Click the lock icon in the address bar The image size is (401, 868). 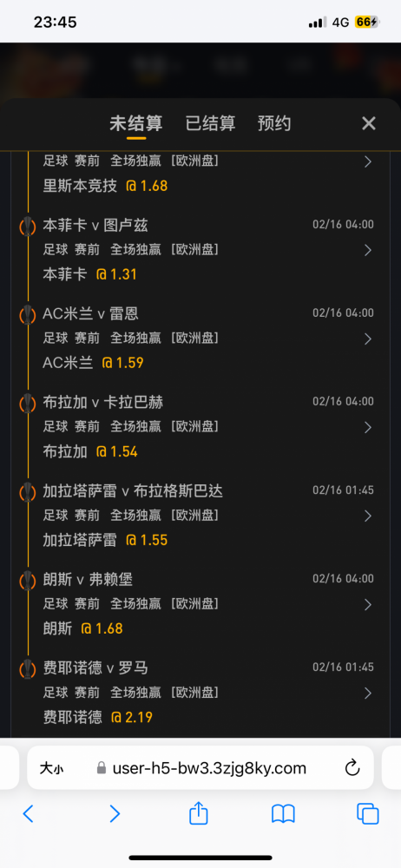point(101,768)
